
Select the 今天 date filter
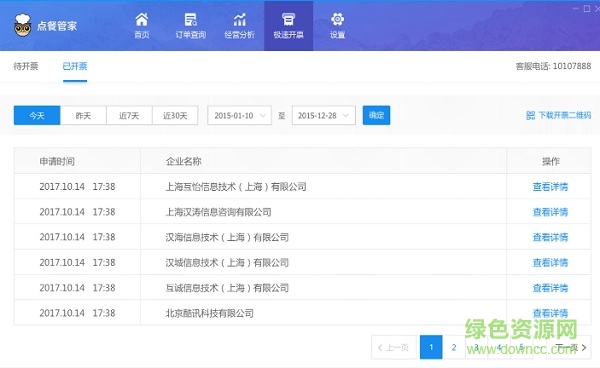37,115
